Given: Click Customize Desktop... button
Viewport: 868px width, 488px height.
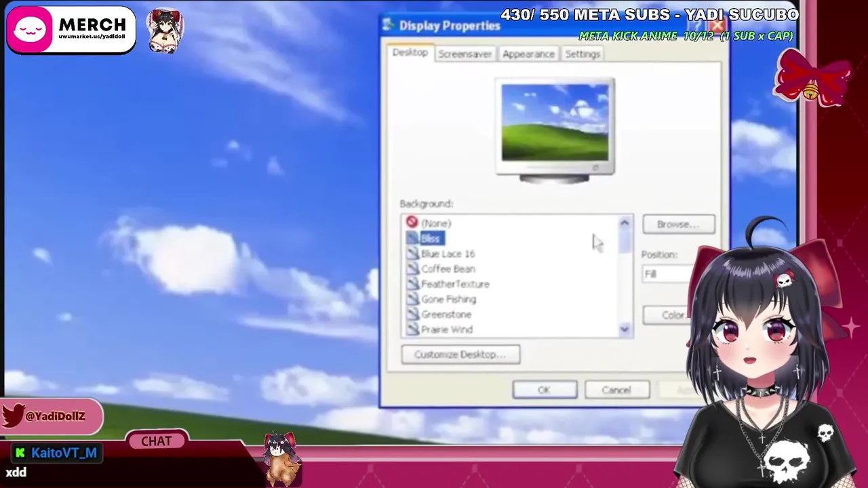Looking at the screenshot, I should [460, 354].
